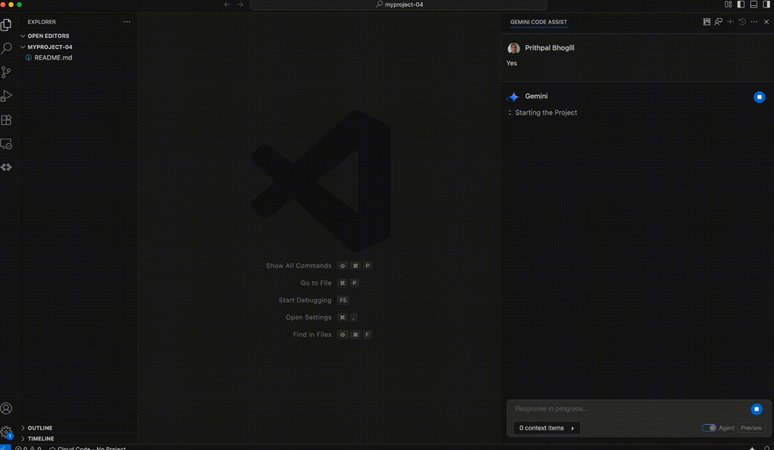The width and height of the screenshot is (774, 450).
Task: Click the Start Debugging shortcut hint
Action: tap(313, 300)
